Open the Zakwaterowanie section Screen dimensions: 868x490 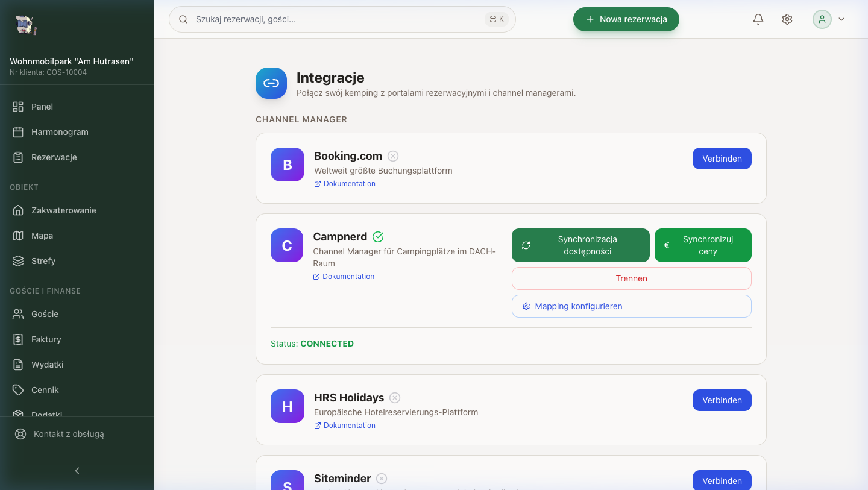click(x=77, y=210)
